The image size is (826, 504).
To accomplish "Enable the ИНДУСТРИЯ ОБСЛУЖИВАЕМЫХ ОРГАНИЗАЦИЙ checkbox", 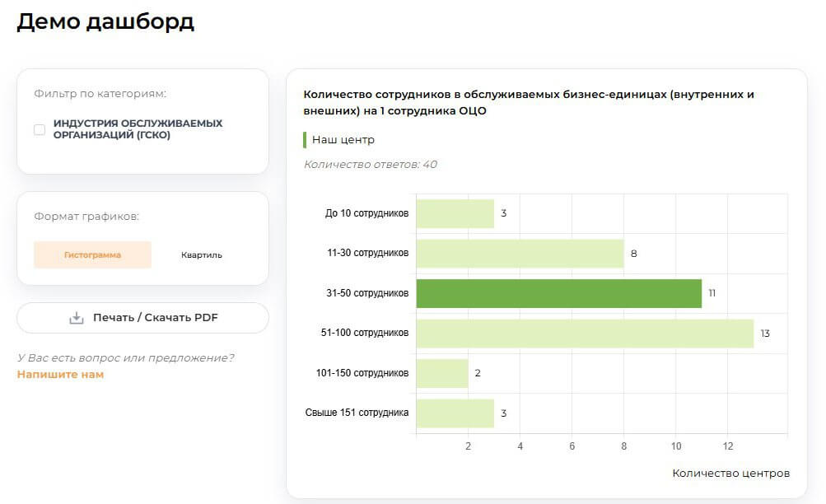I will pos(38,128).
